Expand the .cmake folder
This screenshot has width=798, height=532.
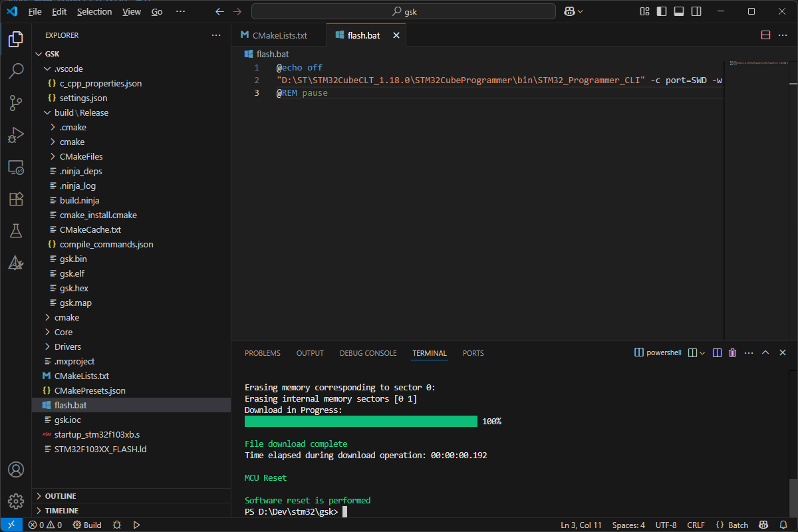[53, 127]
